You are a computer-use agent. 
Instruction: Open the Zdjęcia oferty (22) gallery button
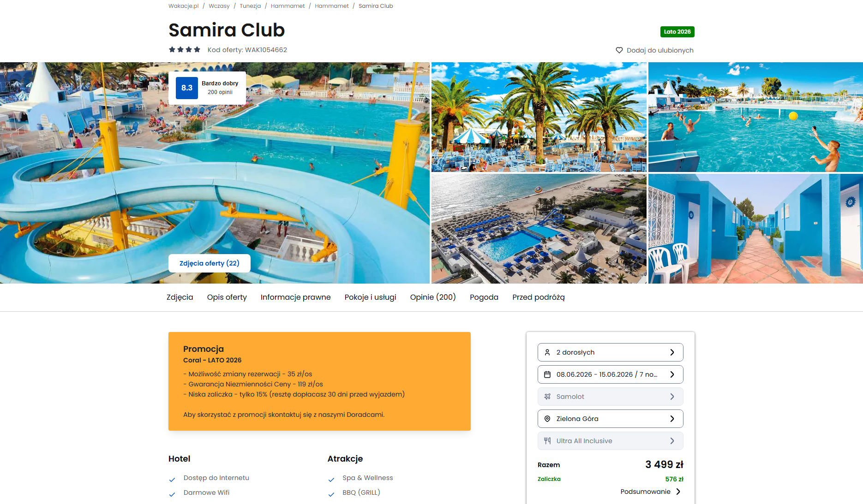coord(209,263)
